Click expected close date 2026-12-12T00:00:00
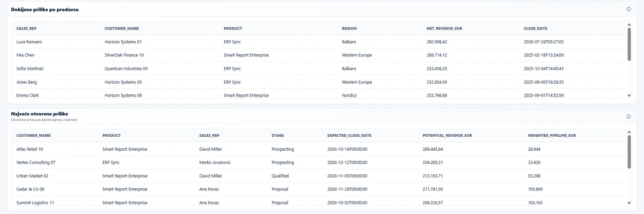This screenshot has height=214, width=644. point(347,163)
